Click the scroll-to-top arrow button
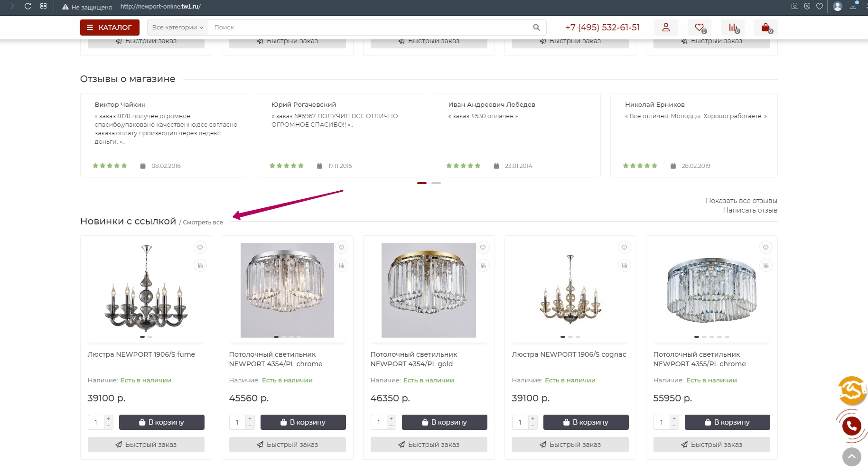 point(851,457)
